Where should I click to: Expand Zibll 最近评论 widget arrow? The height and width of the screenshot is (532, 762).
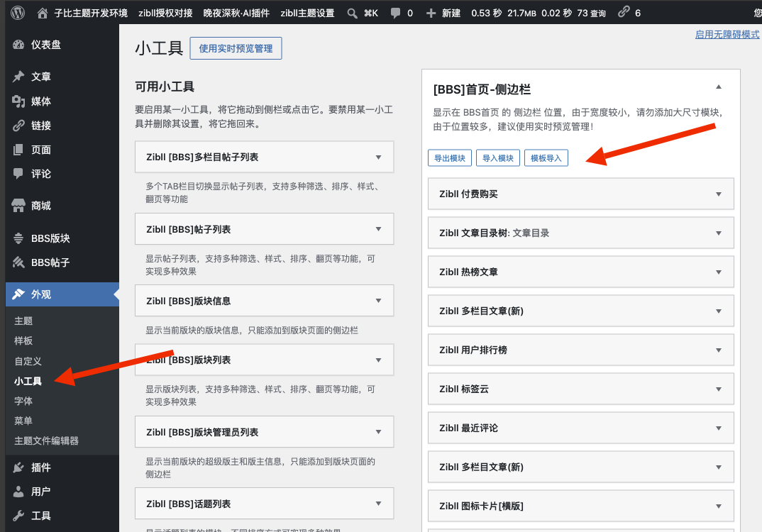point(719,428)
